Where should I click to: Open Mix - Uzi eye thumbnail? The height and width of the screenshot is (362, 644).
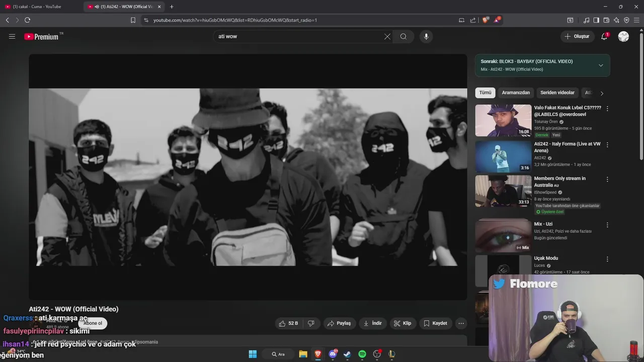coord(503,236)
